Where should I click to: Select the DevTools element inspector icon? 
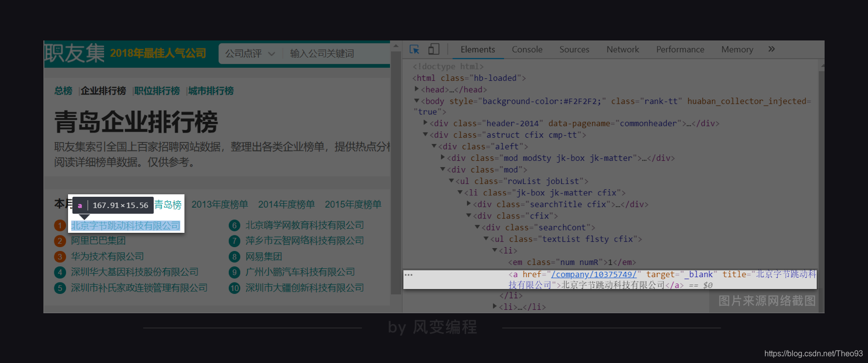[x=414, y=49]
